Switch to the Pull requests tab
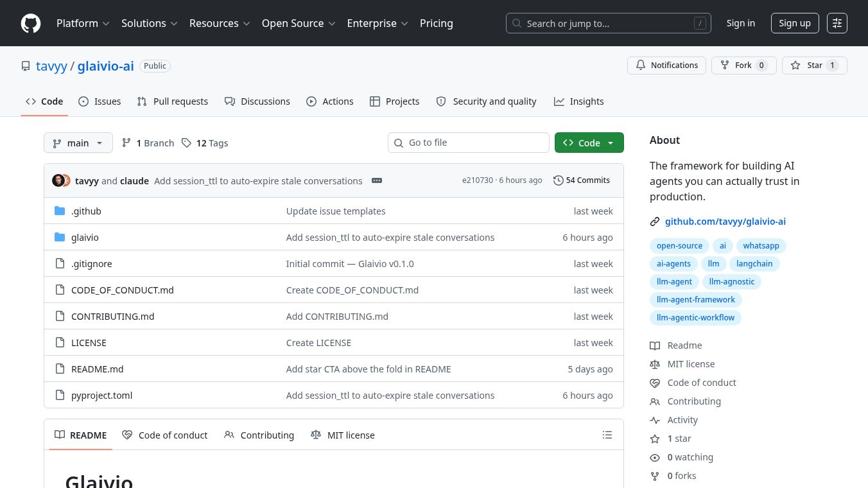 172,101
